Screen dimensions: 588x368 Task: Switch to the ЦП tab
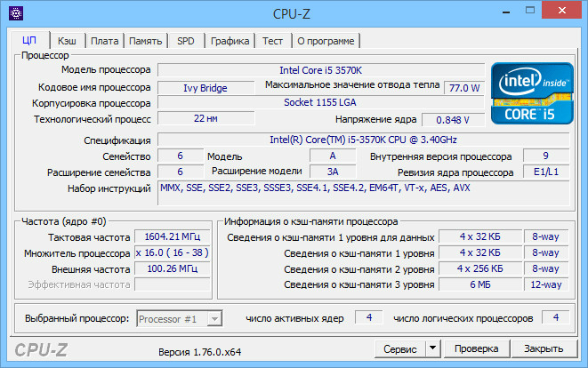[x=29, y=41]
